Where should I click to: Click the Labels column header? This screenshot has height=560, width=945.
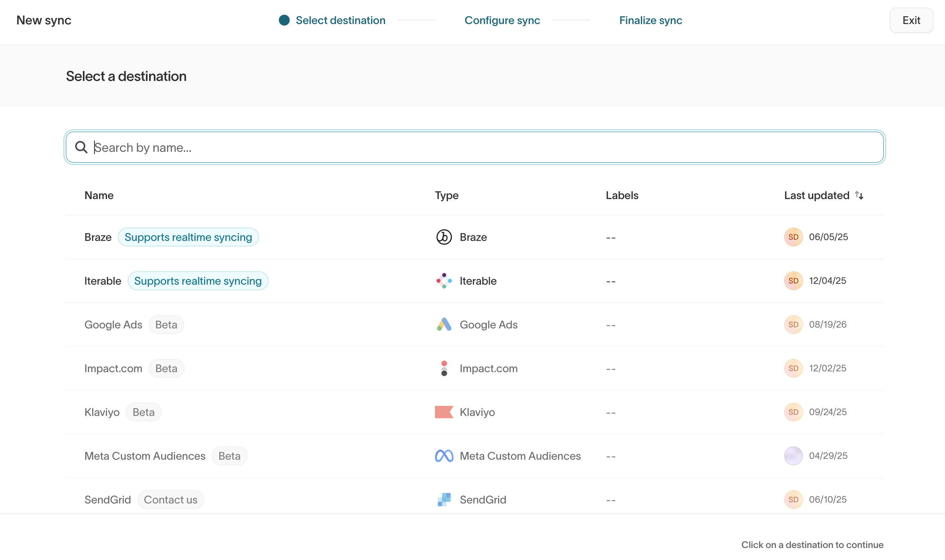(622, 195)
